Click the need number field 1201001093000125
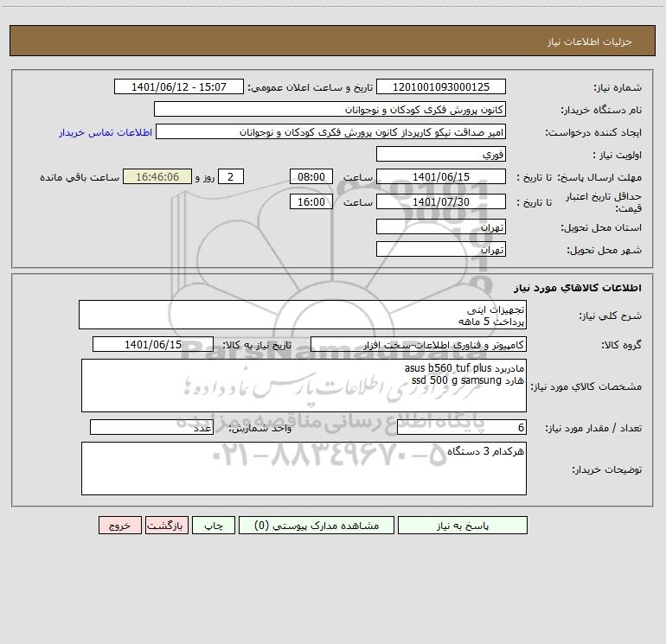 click(x=441, y=86)
